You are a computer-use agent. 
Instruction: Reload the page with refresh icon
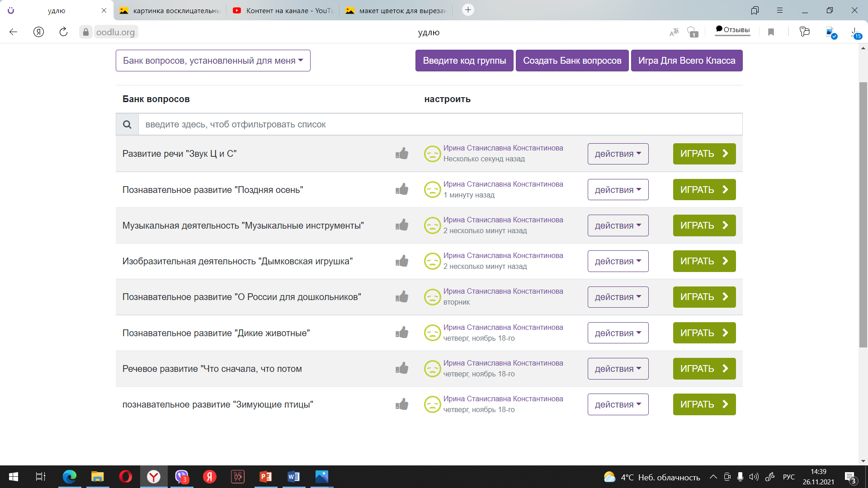tap(63, 32)
